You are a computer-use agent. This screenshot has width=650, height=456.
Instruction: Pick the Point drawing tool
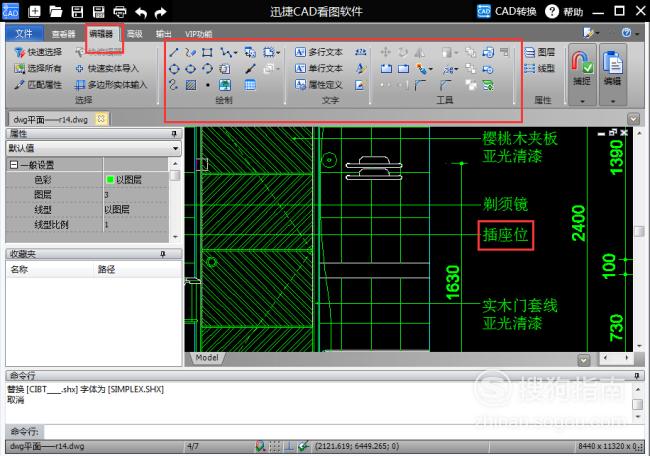pyautogui.click(x=208, y=85)
